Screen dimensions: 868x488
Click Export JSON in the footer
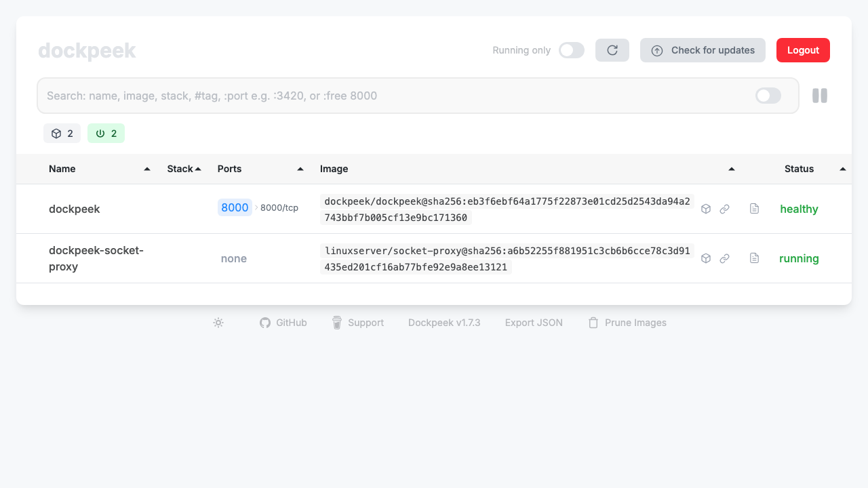point(534,323)
